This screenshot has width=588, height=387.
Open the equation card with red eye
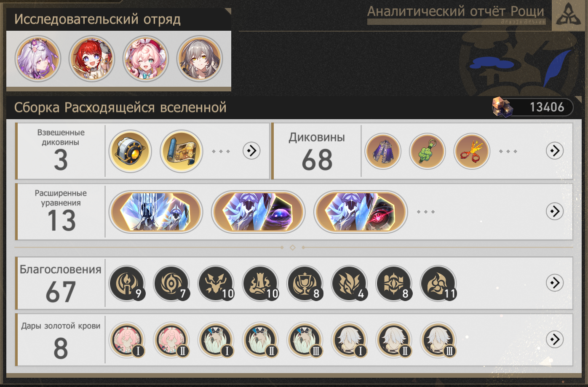(x=361, y=212)
